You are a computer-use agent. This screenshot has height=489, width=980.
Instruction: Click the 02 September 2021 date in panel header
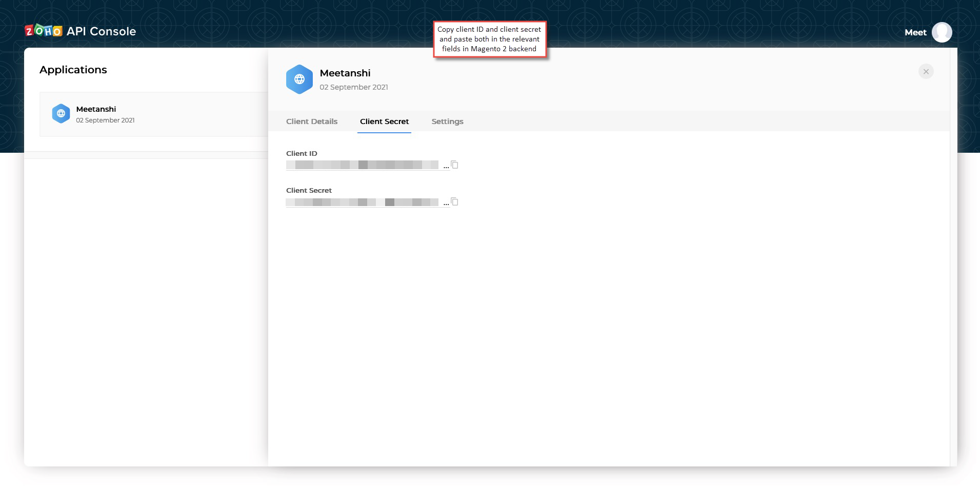coord(354,87)
